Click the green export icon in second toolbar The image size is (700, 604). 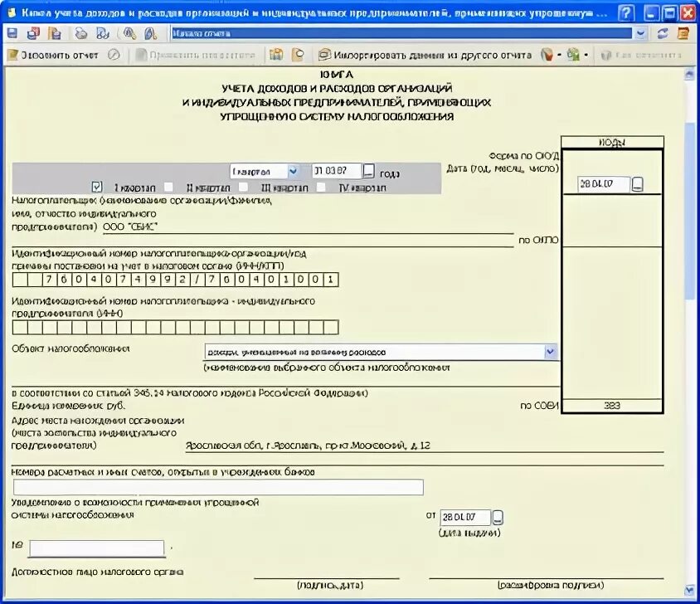[573, 55]
